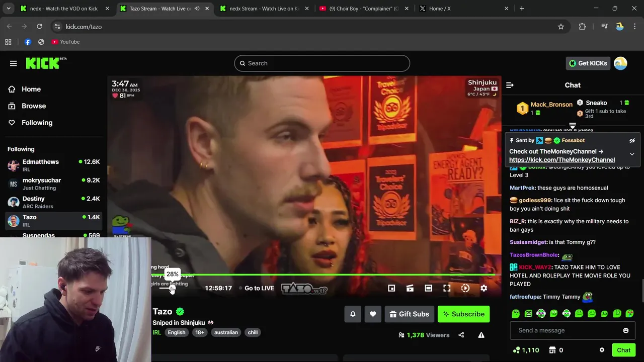Viewport: 644px width, 362px height.
Task: Send message with Chat button
Action: pyautogui.click(x=623, y=350)
